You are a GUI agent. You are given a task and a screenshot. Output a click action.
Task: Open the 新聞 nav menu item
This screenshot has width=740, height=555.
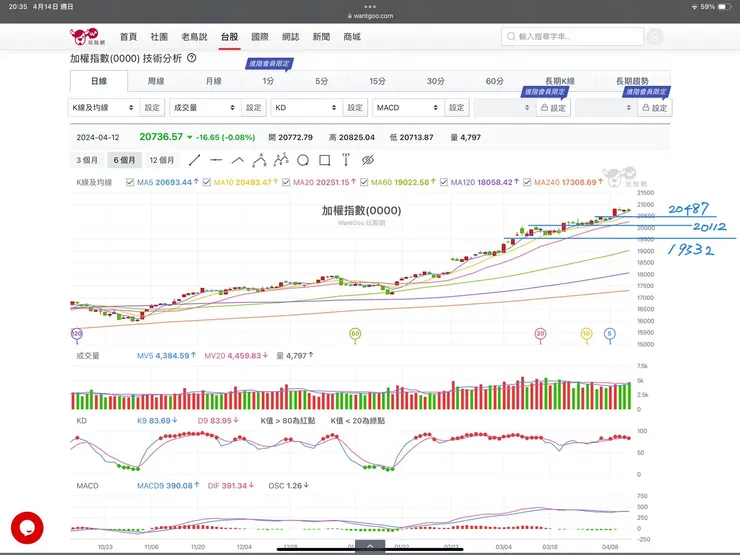coord(321,37)
